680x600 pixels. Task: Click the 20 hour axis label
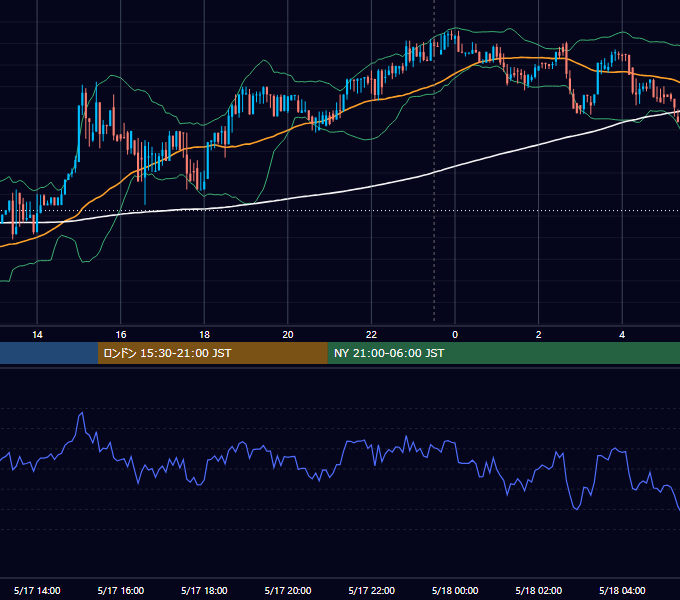(288, 335)
